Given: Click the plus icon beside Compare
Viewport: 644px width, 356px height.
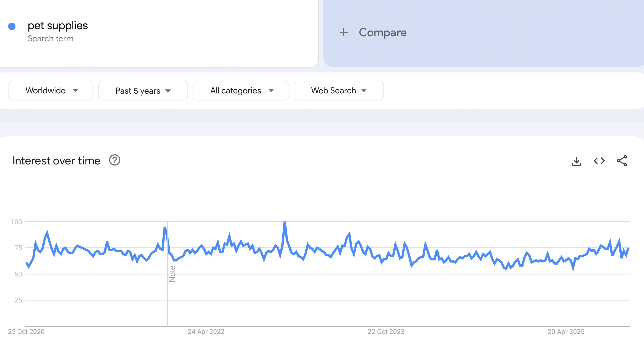Looking at the screenshot, I should pos(344,32).
